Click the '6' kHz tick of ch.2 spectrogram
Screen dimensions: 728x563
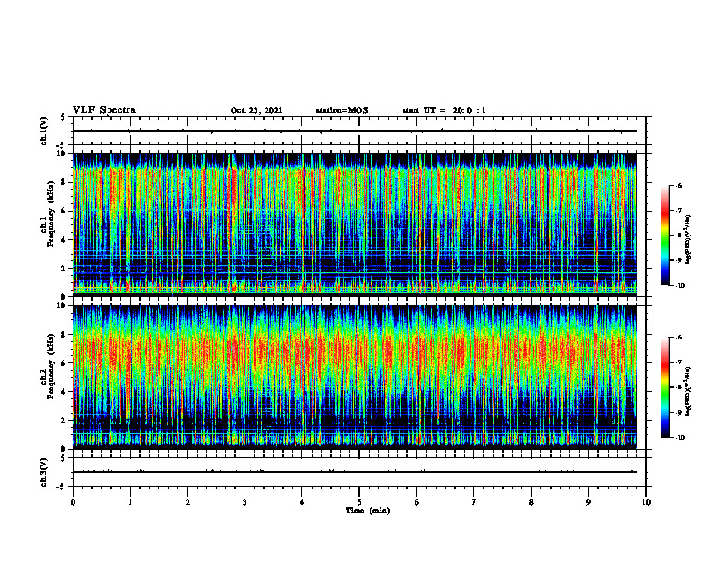coord(64,363)
